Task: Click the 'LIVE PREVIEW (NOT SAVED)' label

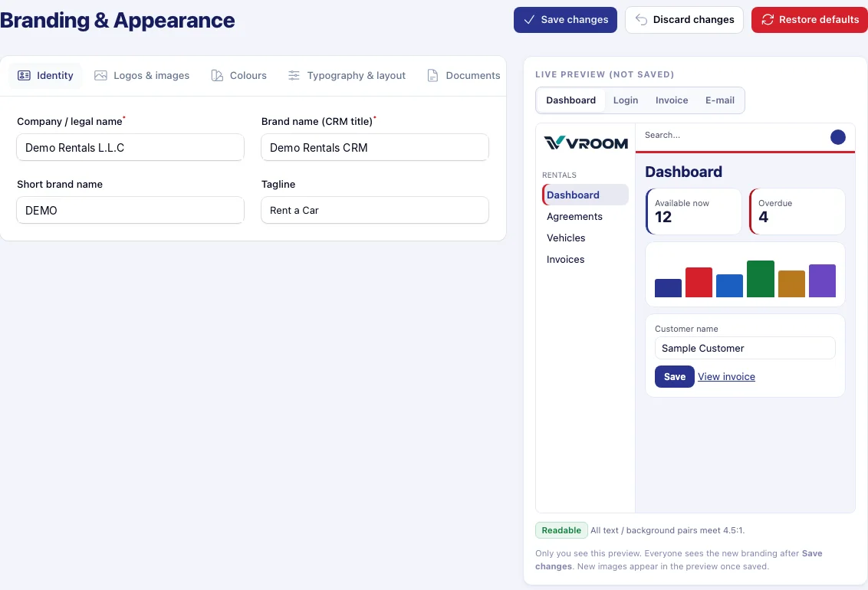Action: point(604,74)
